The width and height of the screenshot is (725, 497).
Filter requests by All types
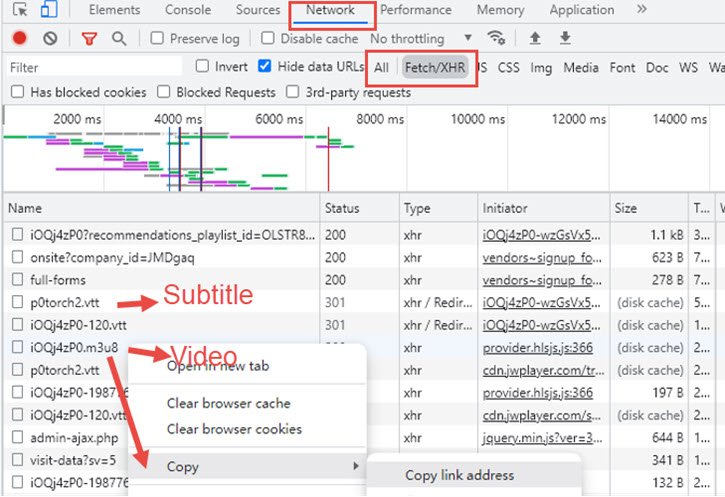coord(381,67)
